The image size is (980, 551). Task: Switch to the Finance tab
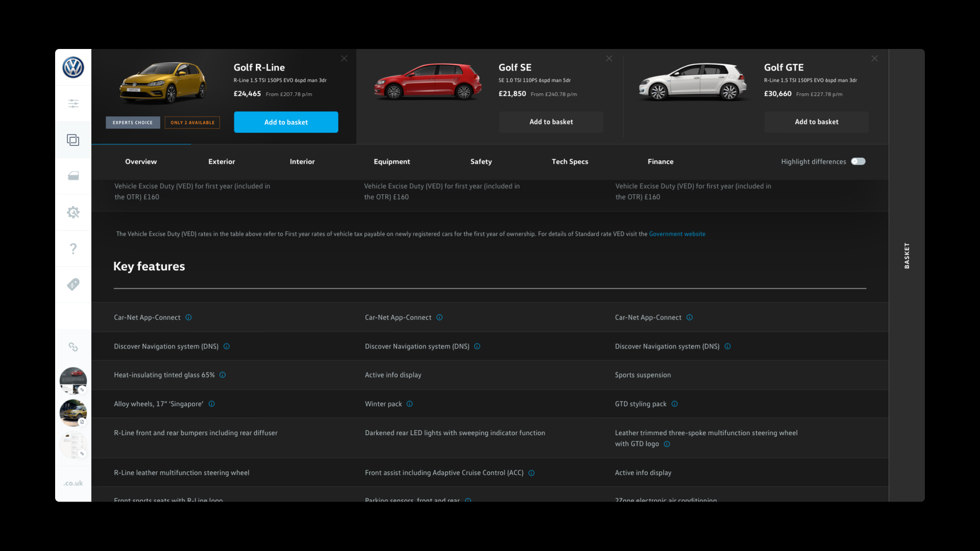[660, 162]
